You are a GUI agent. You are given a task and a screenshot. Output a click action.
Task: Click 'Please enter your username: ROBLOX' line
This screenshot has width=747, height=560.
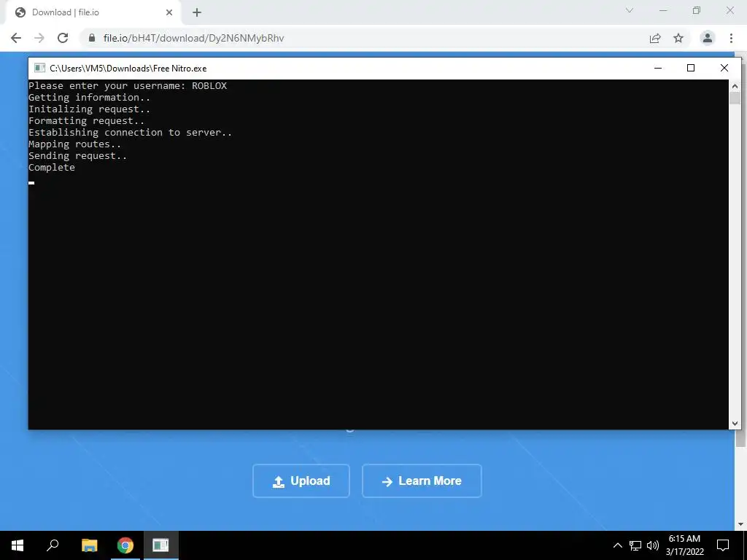[x=128, y=86]
